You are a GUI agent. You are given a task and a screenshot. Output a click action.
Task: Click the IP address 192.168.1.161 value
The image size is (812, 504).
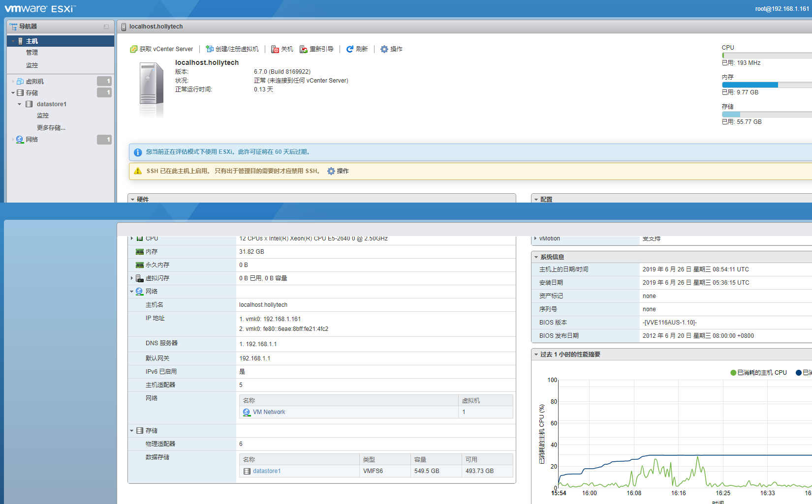pos(281,319)
